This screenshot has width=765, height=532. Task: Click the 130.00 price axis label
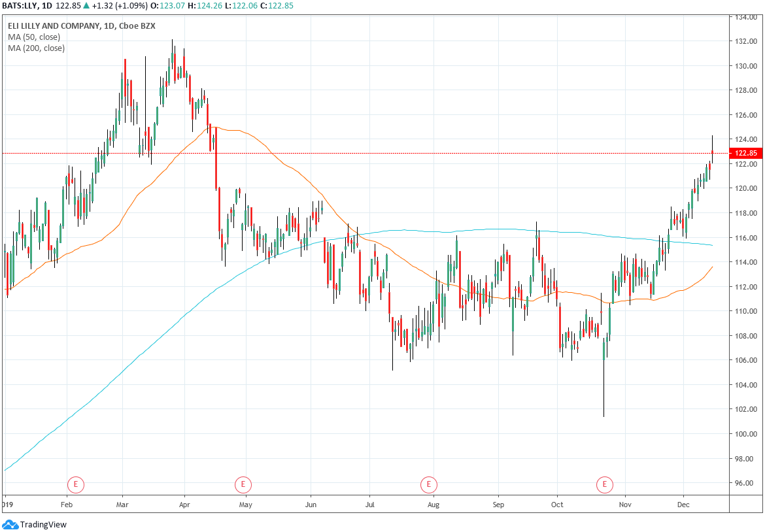click(746, 66)
